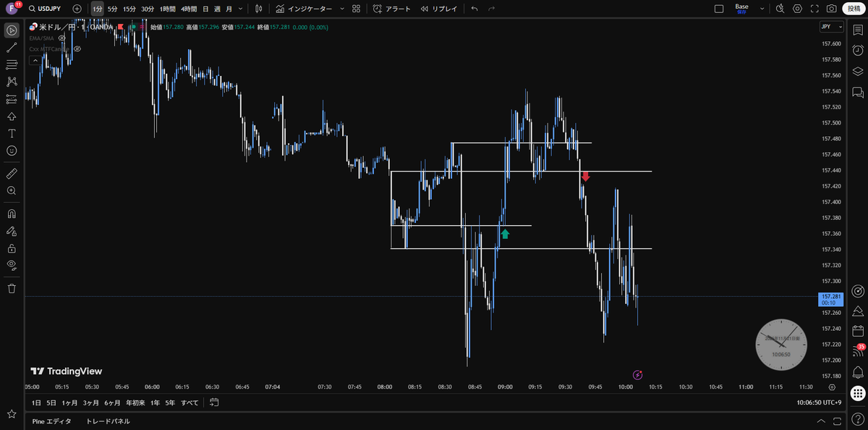Open calendar icon on right sidebar
Image resolution: width=868 pixels, height=430 pixels.
point(858,331)
